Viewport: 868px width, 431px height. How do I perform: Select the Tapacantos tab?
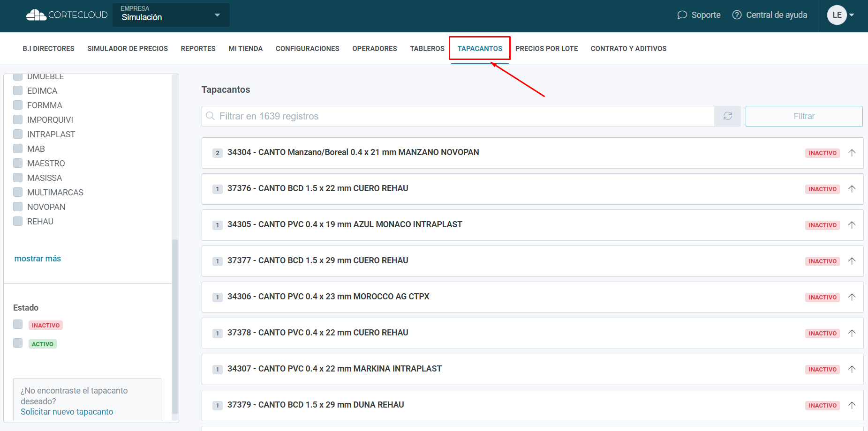(x=480, y=49)
